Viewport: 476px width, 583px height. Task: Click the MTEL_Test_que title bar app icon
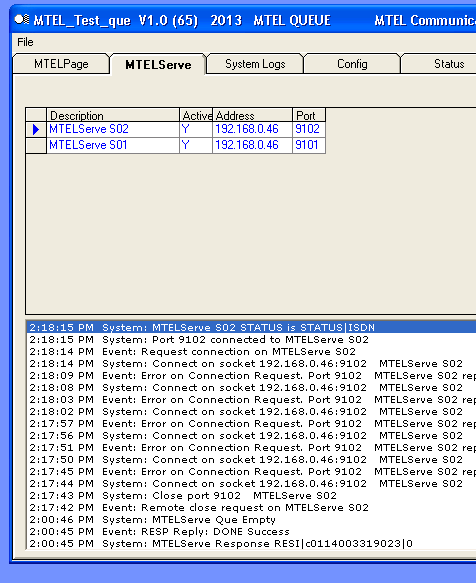coord(22,19)
